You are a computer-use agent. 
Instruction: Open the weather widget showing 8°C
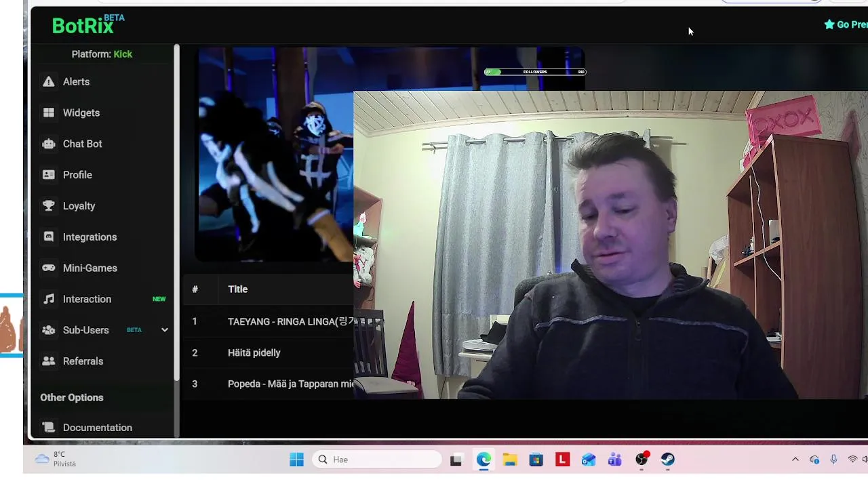pos(56,460)
